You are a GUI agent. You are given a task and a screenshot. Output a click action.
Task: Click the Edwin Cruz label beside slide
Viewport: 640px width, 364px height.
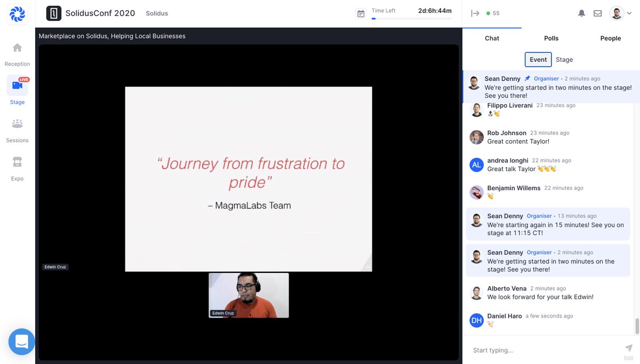[x=55, y=267]
